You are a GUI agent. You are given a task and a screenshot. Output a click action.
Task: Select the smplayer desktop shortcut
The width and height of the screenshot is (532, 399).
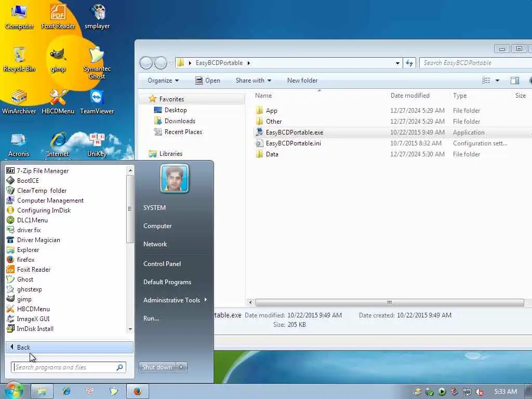(97, 16)
